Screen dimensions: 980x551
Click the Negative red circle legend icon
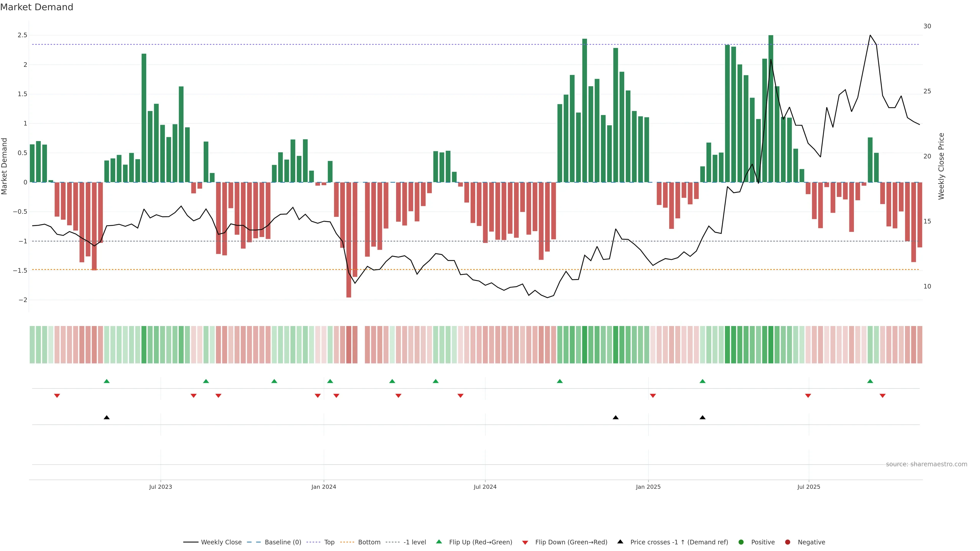pos(788,542)
